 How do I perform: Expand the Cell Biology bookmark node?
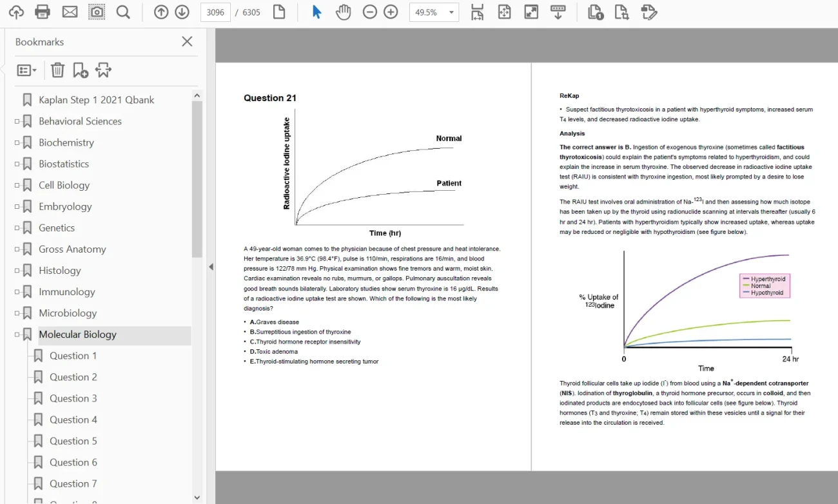pyautogui.click(x=17, y=185)
